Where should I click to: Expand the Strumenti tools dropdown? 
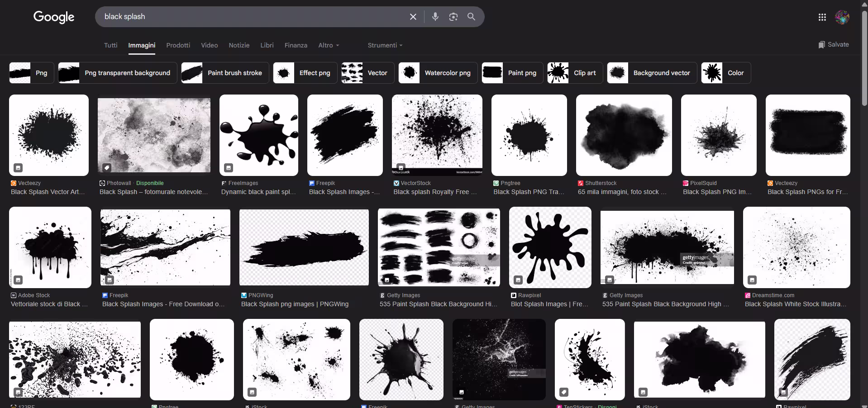[x=385, y=45]
